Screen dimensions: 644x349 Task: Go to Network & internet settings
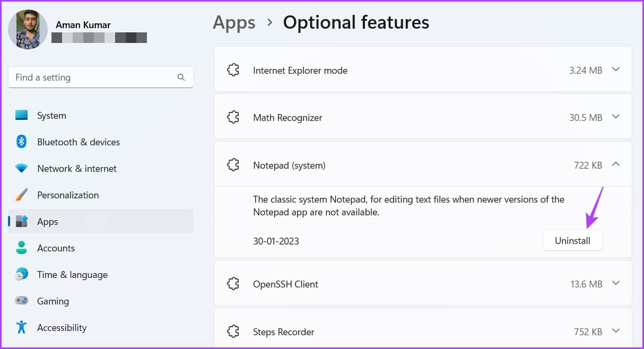click(101, 168)
